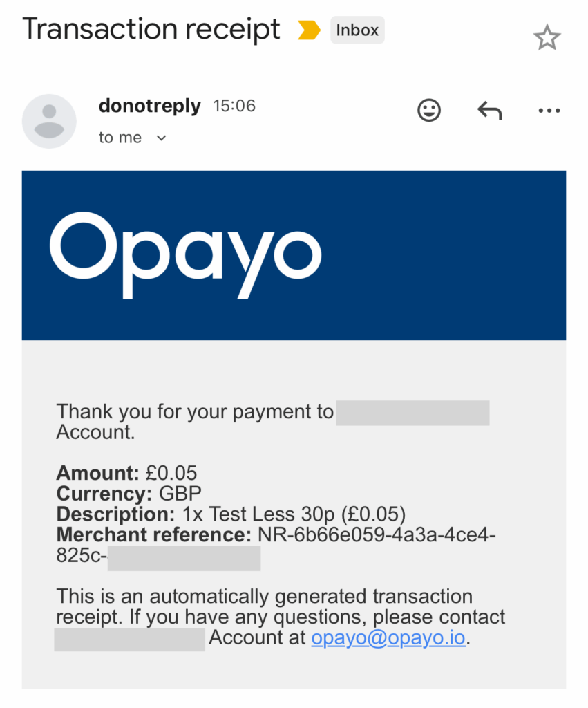Reply to the donotreply message
588x708 pixels.
489,110
